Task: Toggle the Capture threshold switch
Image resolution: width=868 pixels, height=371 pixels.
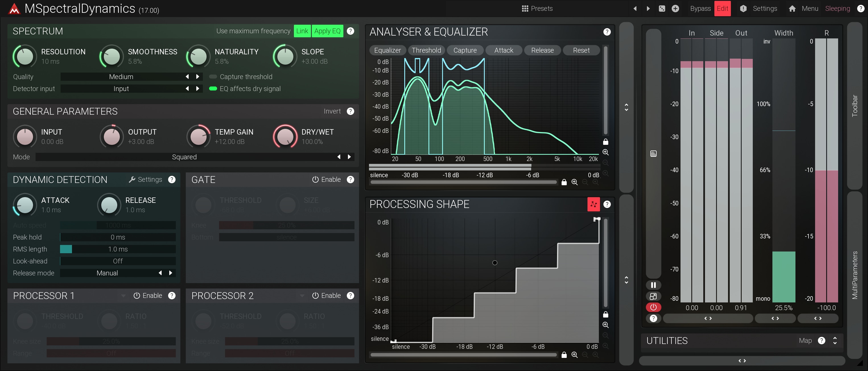Action: 213,77
